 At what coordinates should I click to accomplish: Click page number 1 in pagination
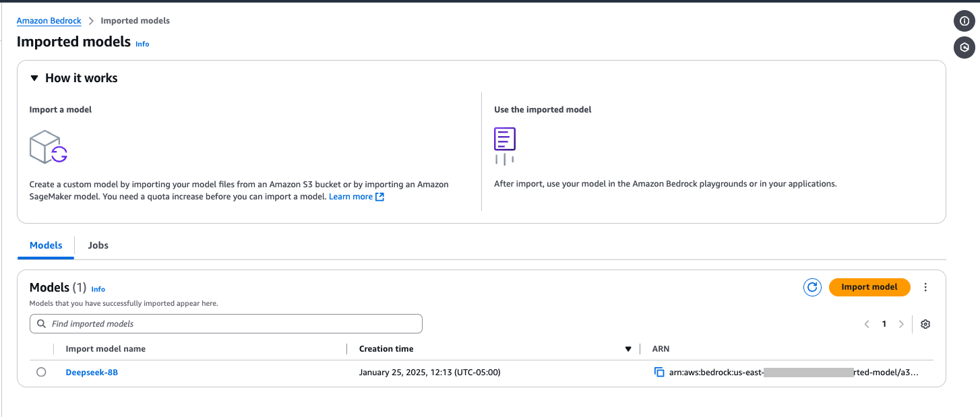coord(884,324)
